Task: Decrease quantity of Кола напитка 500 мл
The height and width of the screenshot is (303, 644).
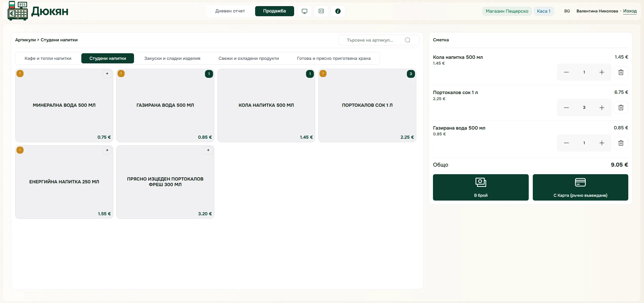Action: 566,72
